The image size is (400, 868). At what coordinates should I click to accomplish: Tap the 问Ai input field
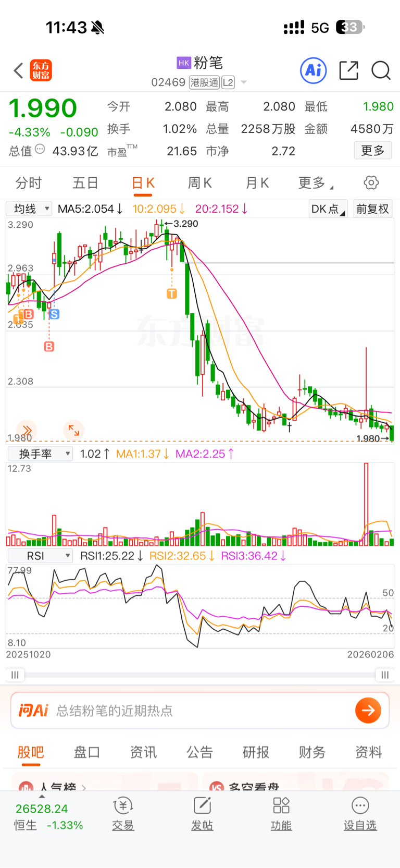tap(200, 711)
